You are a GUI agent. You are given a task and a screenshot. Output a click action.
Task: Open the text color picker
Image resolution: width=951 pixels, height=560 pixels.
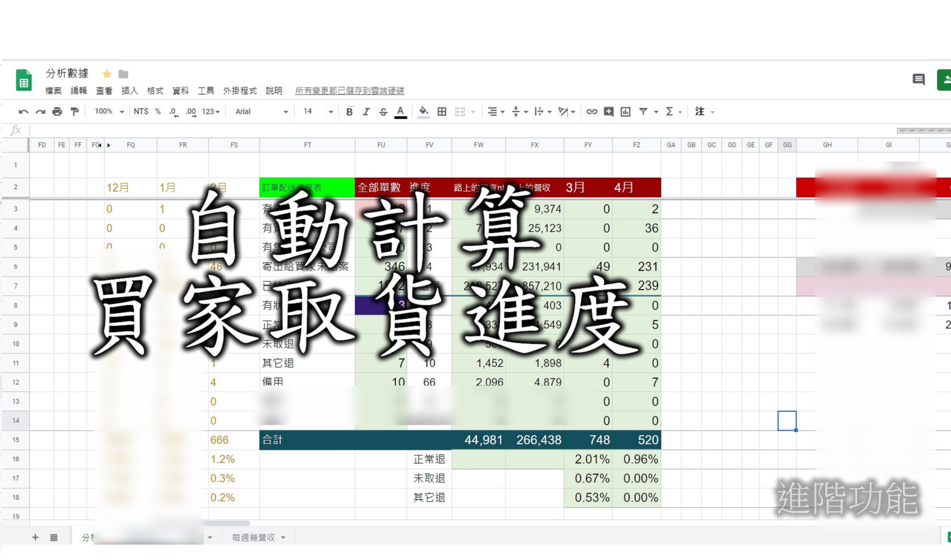401,111
